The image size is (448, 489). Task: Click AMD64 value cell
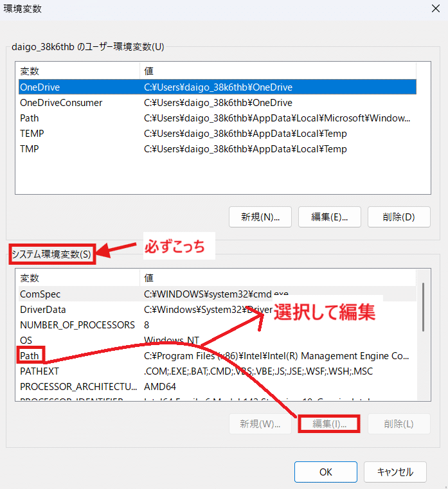click(x=160, y=387)
